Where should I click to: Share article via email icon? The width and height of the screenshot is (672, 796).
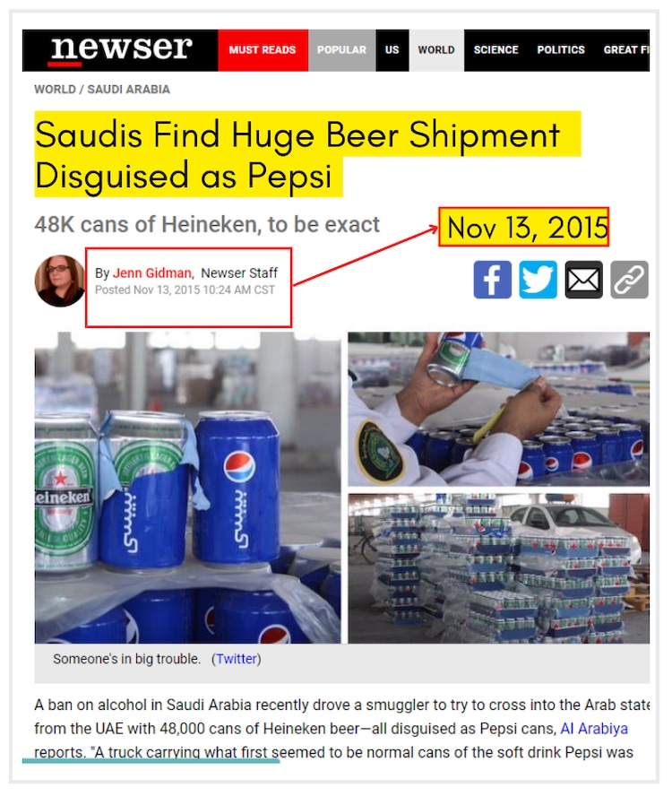click(583, 280)
